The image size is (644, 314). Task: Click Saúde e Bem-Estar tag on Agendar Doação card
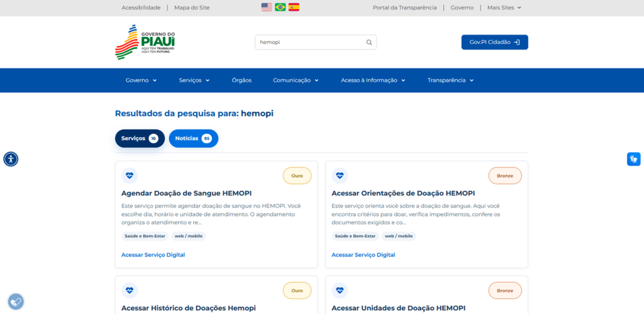(x=145, y=236)
